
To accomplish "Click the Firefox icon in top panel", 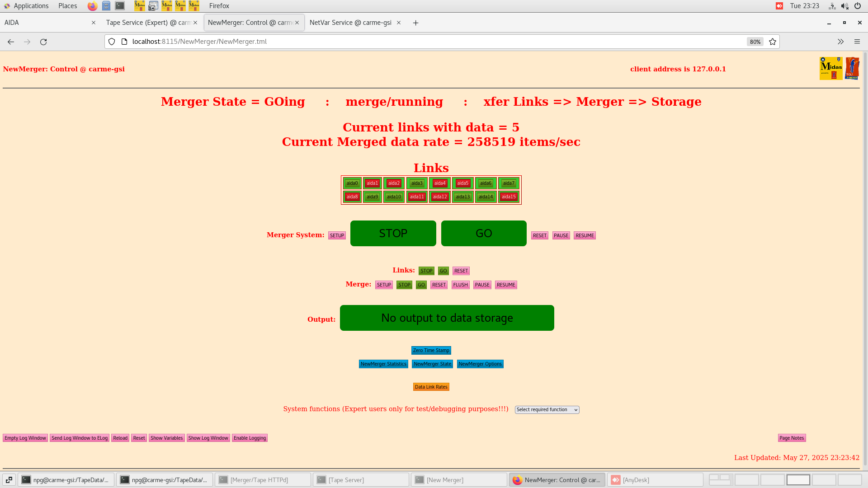I will click(92, 6).
